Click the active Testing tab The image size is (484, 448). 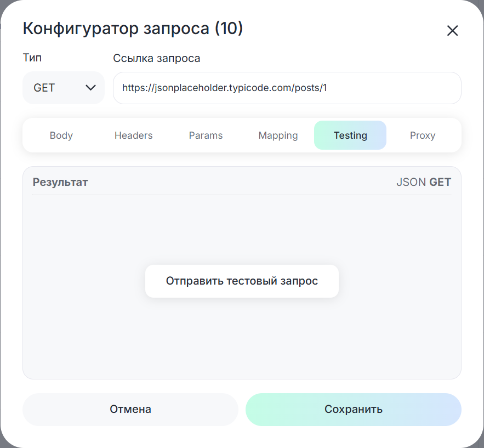350,135
